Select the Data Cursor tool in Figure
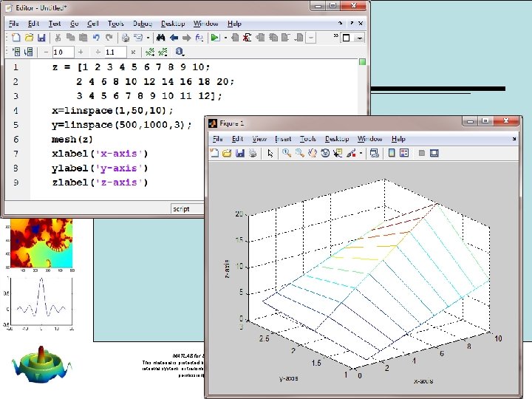 click(338, 153)
